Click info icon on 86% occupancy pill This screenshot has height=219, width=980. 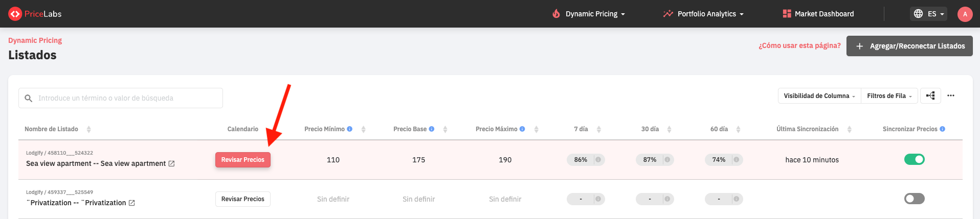click(x=598, y=160)
